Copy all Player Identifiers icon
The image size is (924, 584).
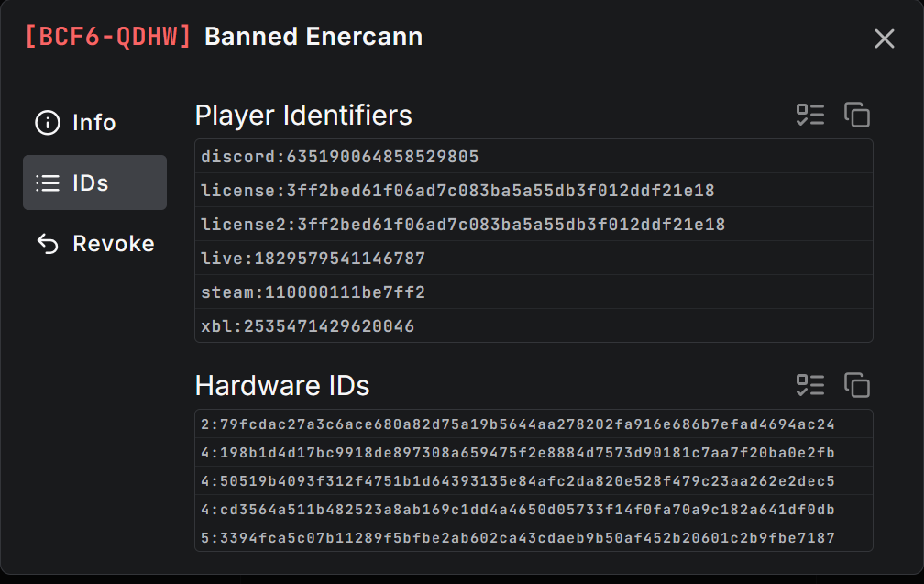[856, 115]
